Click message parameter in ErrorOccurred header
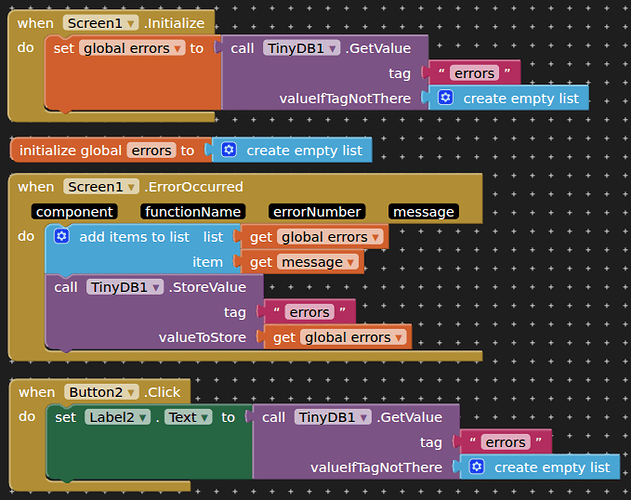This screenshot has height=500, width=631. 423,212
